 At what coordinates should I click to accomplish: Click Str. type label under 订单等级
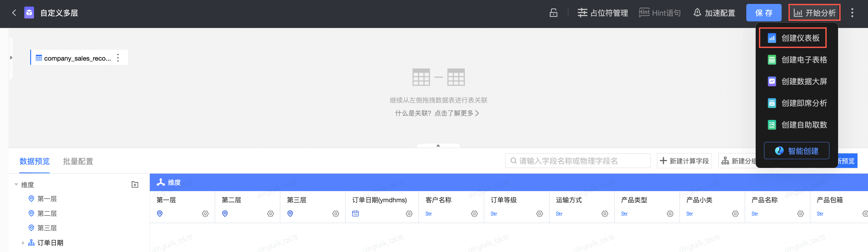(x=494, y=214)
